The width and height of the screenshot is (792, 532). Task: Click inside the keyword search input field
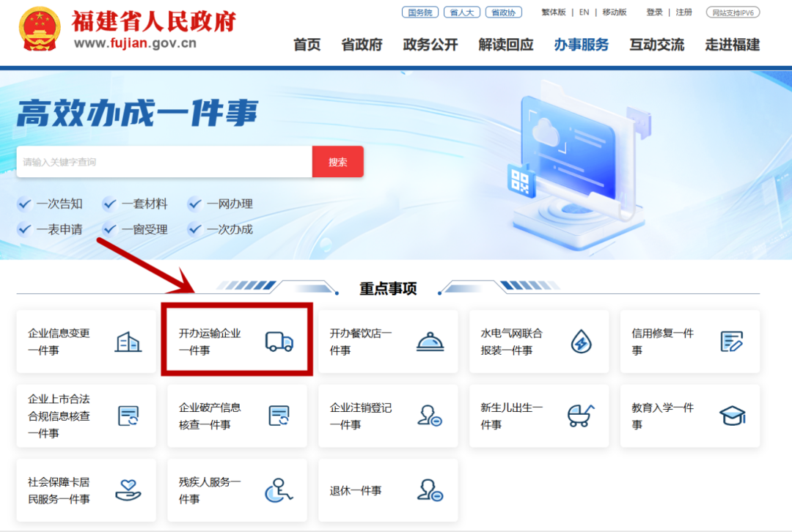[161, 161]
